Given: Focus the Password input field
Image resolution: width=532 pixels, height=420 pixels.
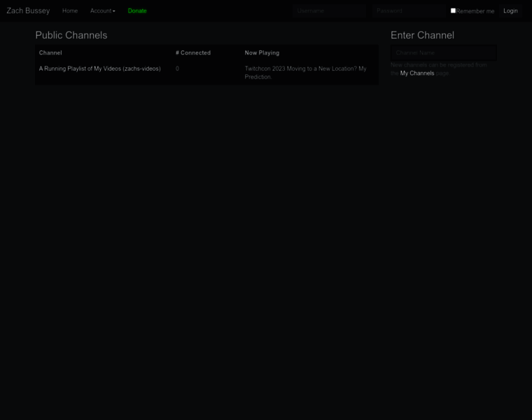Looking at the screenshot, I should click(409, 10).
